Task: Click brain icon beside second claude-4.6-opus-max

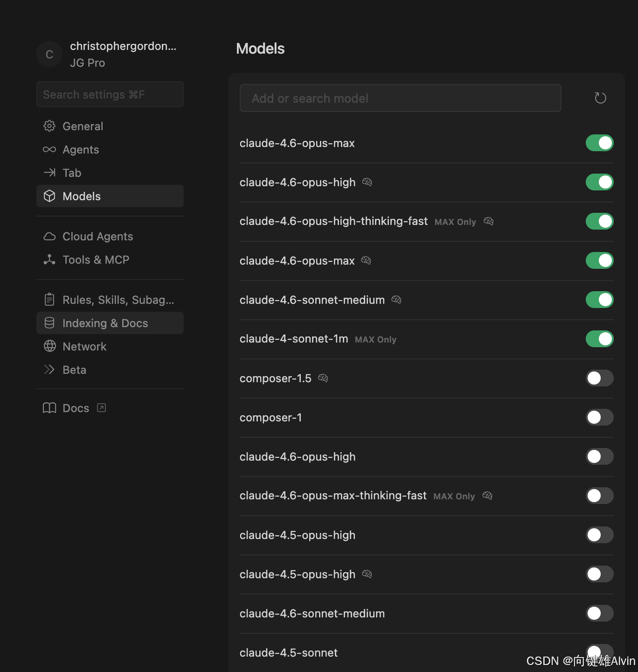Action: (x=366, y=260)
